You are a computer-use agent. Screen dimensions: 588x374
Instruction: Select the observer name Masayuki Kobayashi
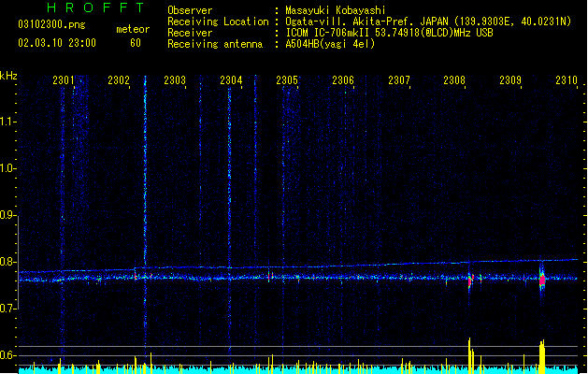click(336, 10)
